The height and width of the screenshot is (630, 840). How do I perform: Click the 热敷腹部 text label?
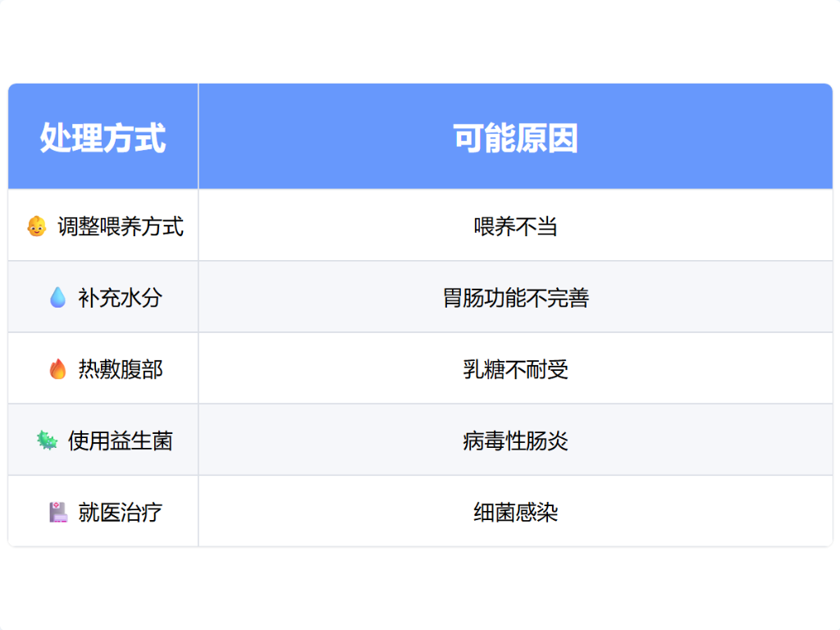(x=121, y=369)
